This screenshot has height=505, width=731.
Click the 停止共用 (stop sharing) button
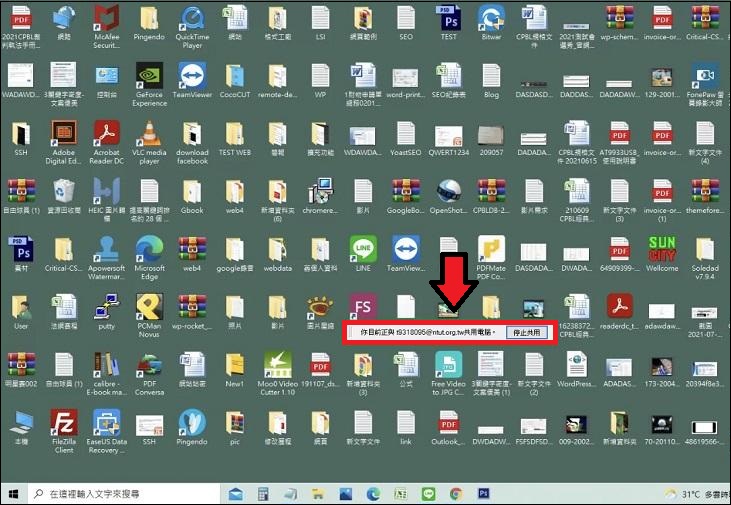[527, 331]
